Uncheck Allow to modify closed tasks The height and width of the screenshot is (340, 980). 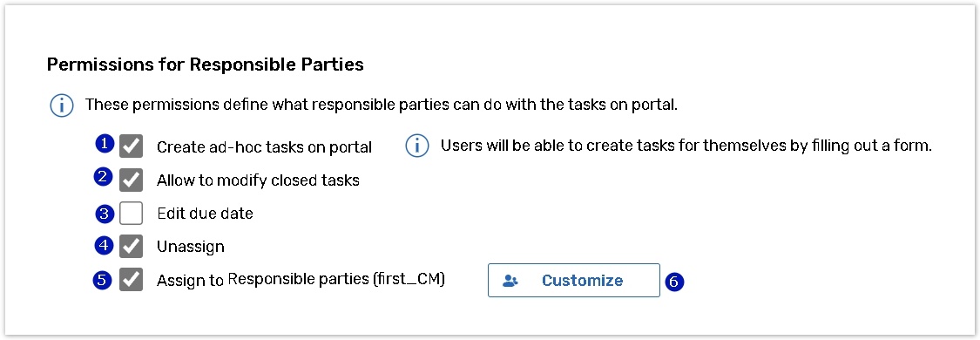point(132,180)
